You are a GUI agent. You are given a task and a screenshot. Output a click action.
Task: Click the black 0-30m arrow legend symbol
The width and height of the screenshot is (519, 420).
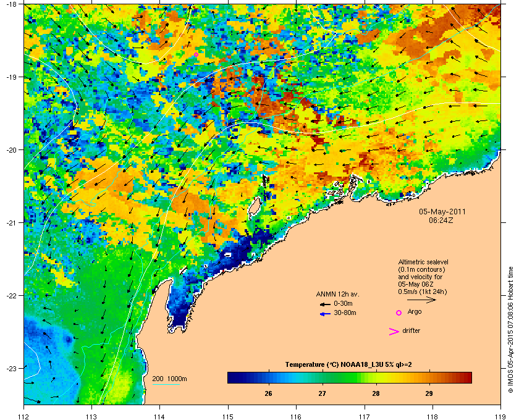(325, 304)
